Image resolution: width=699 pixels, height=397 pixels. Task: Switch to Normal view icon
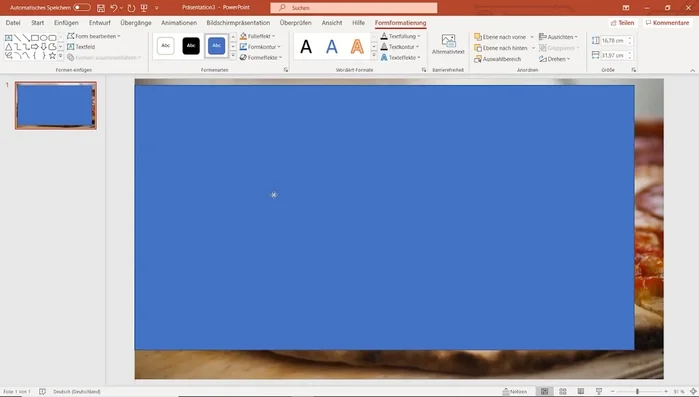pyautogui.click(x=544, y=392)
